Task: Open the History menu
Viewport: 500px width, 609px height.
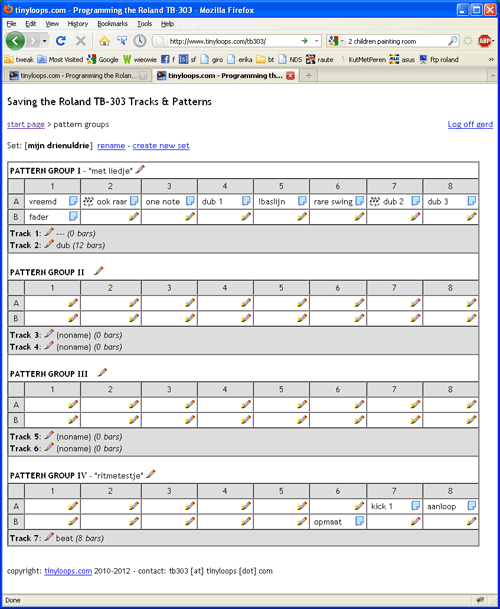Action: click(x=78, y=24)
